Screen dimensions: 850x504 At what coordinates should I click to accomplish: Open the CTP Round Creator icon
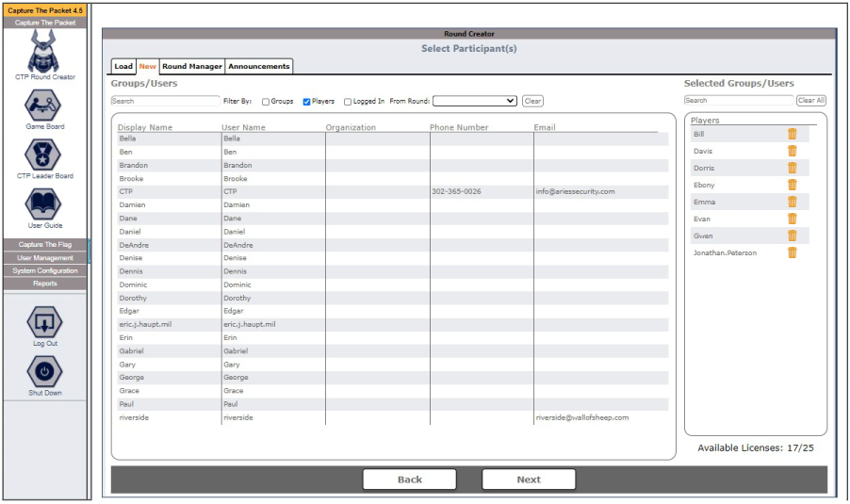[43, 52]
